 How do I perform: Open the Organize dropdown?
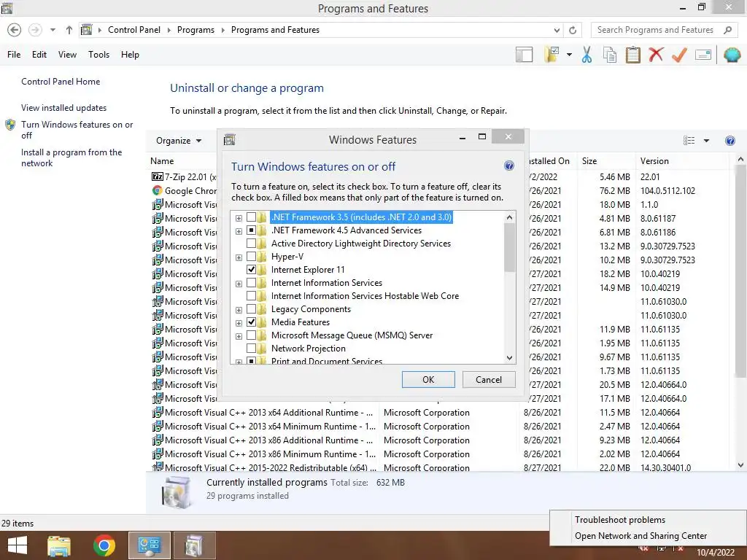point(179,141)
